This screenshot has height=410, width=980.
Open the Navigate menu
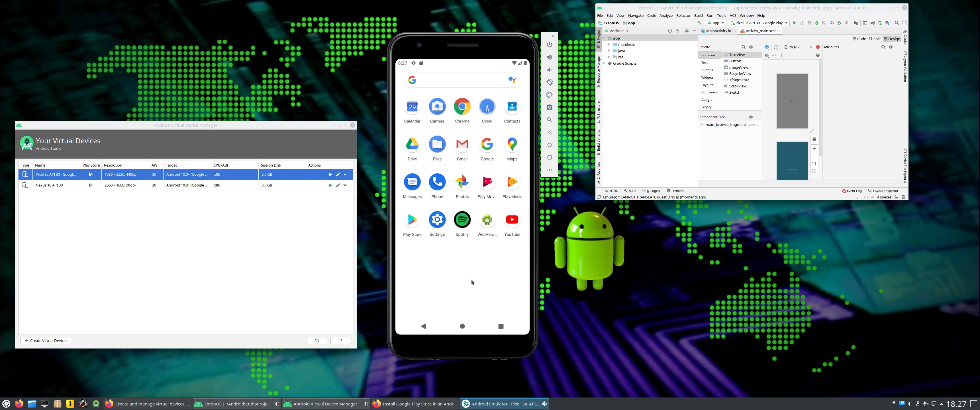pos(635,16)
